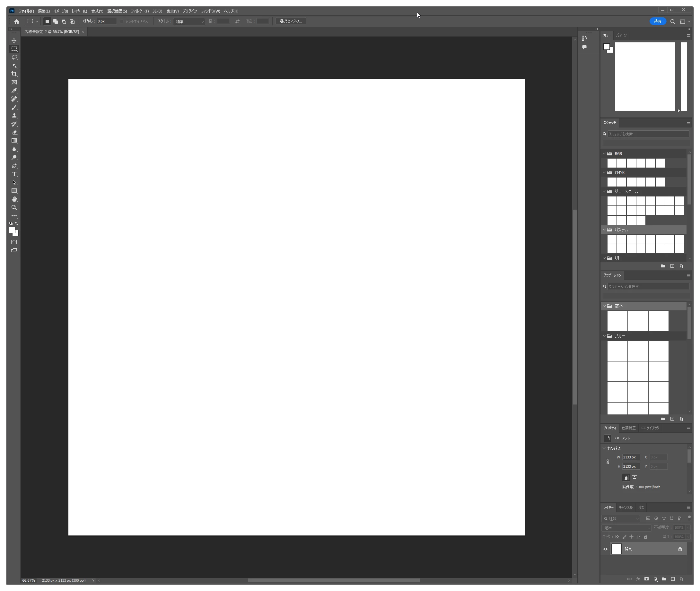This screenshot has width=700, height=591.
Task: Select the Horizontal Type tool
Action: [14, 174]
